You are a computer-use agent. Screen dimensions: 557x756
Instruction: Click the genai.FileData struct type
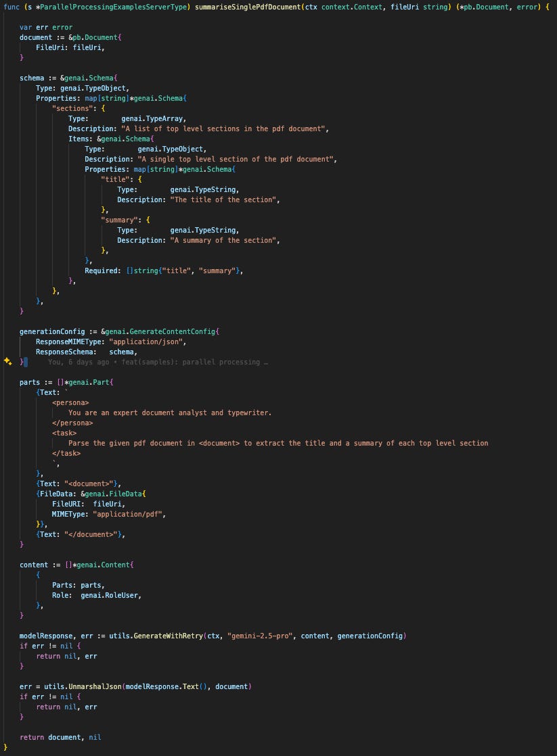tap(115, 494)
